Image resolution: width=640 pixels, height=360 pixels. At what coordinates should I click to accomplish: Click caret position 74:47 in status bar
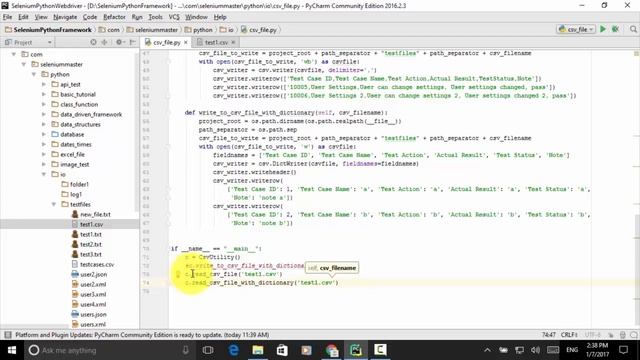pyautogui.click(x=548, y=335)
